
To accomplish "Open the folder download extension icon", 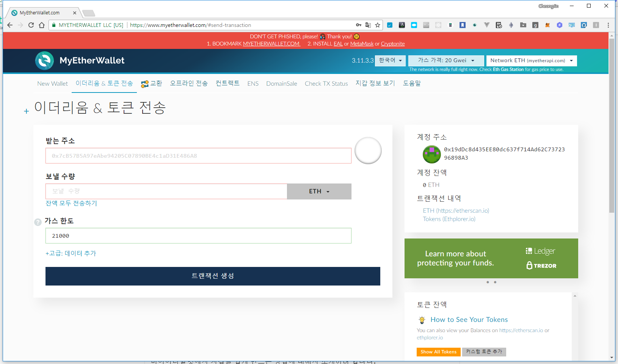I will tap(523, 25).
